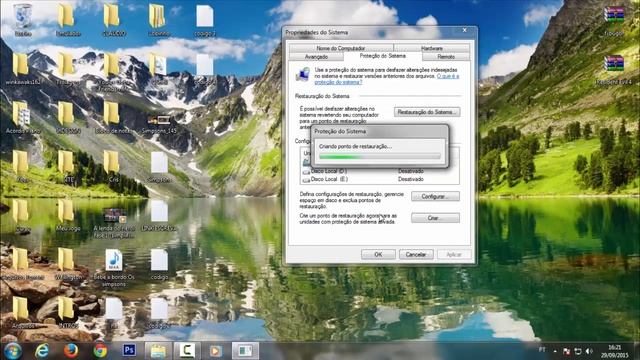Viewport: 640px width, 360px height.
Task: Open Photoshop from taskbar
Action: [129, 350]
